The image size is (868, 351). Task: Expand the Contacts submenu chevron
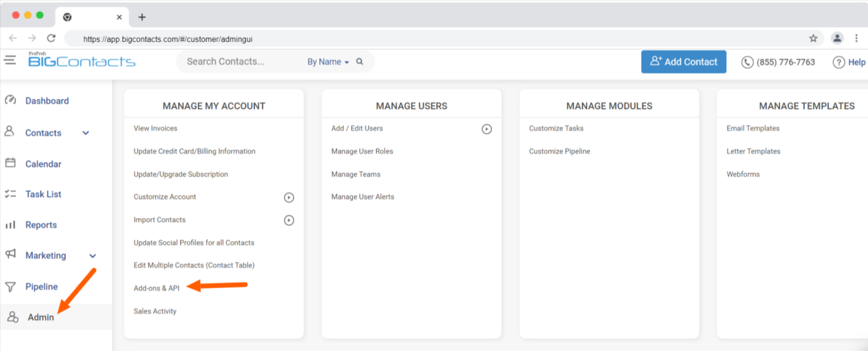(x=85, y=133)
